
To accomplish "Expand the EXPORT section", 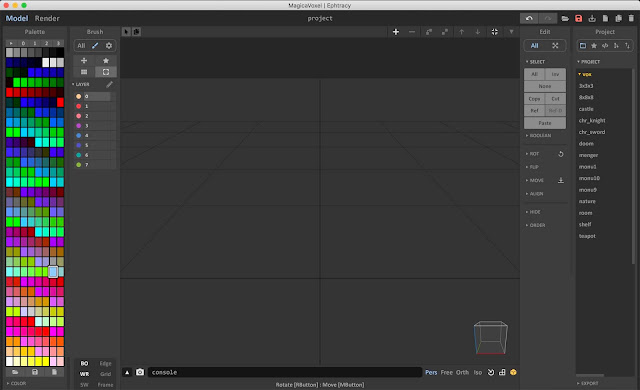I will [x=588, y=383].
